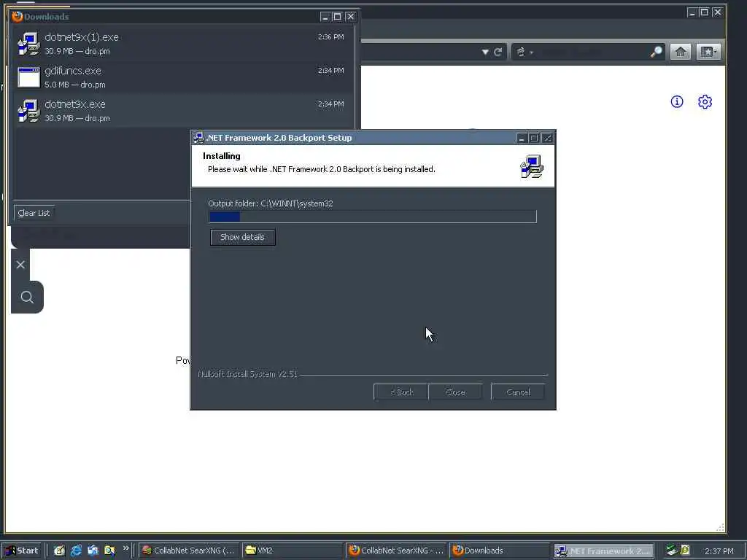Launch Internet Explorer from quick launch
This screenshot has width=747, height=560.
point(76,551)
